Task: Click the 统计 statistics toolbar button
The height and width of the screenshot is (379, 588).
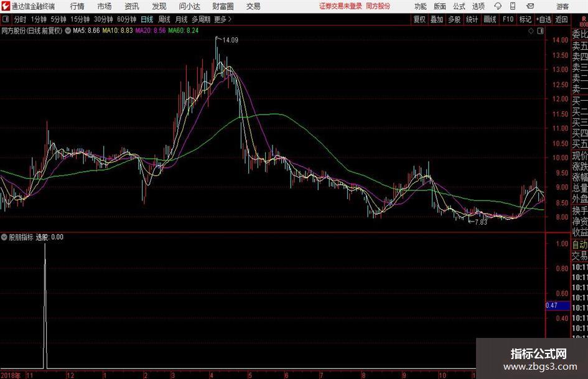Action: [472, 19]
